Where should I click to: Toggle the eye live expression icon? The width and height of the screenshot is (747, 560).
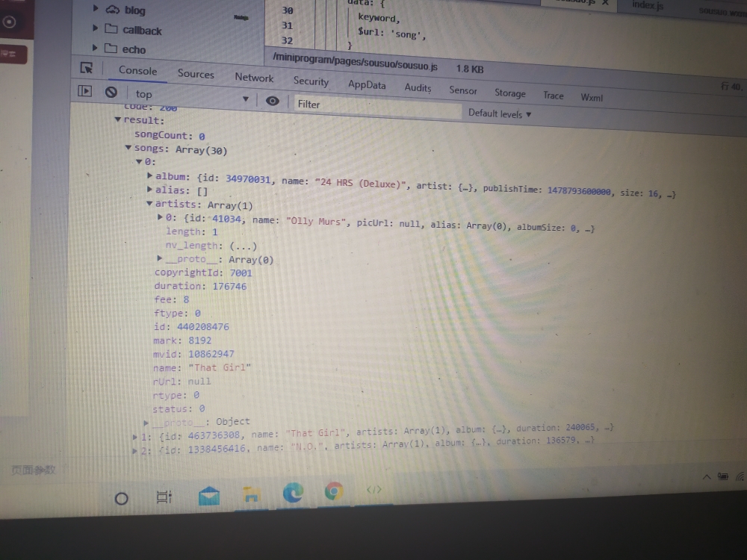273,101
